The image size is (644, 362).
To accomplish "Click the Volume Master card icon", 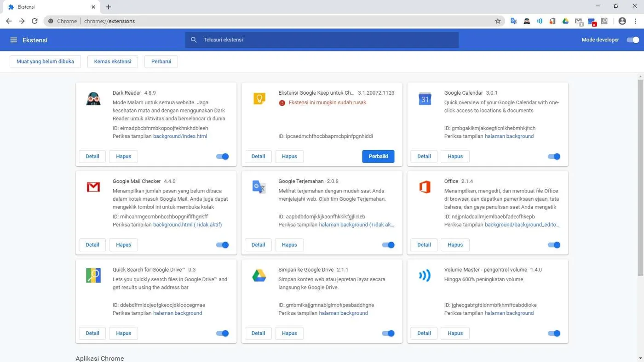I will tap(425, 275).
